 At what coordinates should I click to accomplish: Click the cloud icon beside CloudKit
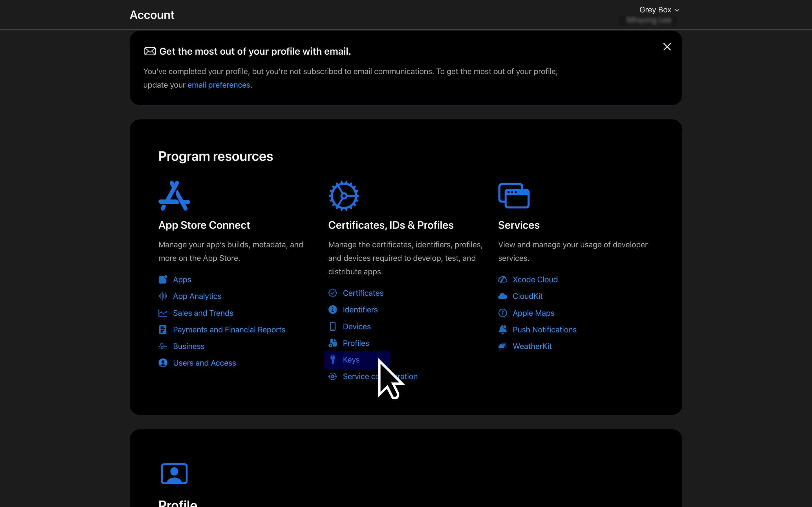pyautogui.click(x=502, y=296)
